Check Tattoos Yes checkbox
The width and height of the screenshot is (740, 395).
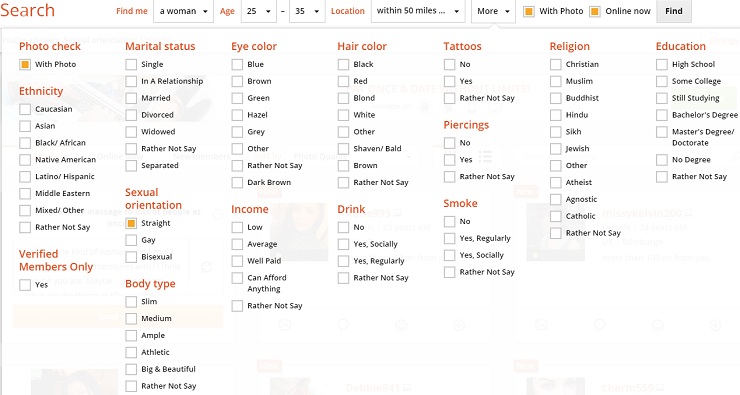tap(450, 81)
